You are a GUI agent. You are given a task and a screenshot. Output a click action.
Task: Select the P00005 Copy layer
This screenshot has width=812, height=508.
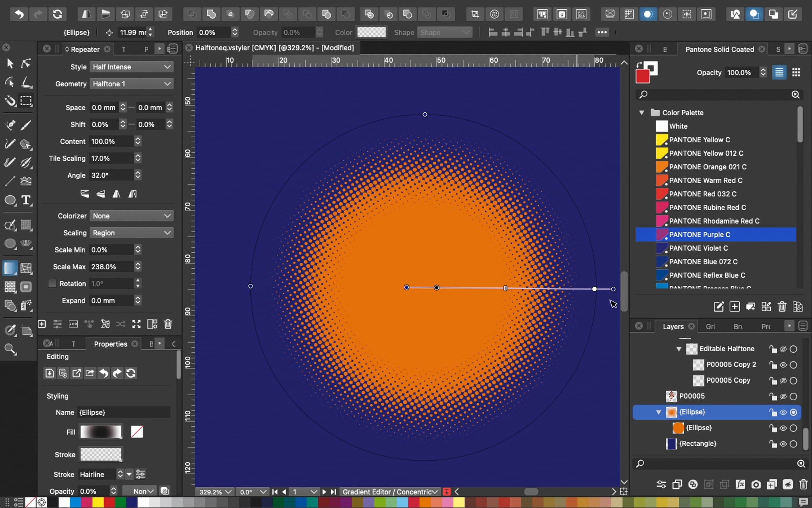click(x=728, y=380)
